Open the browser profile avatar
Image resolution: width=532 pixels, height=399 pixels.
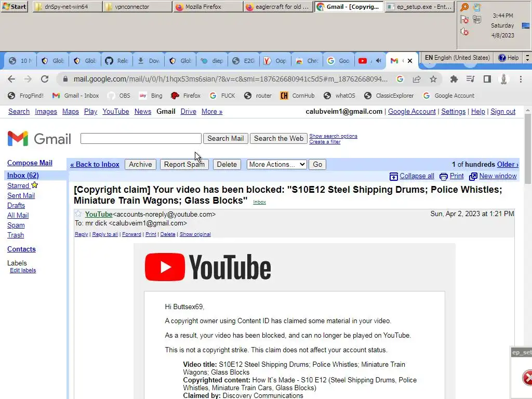pos(504,79)
